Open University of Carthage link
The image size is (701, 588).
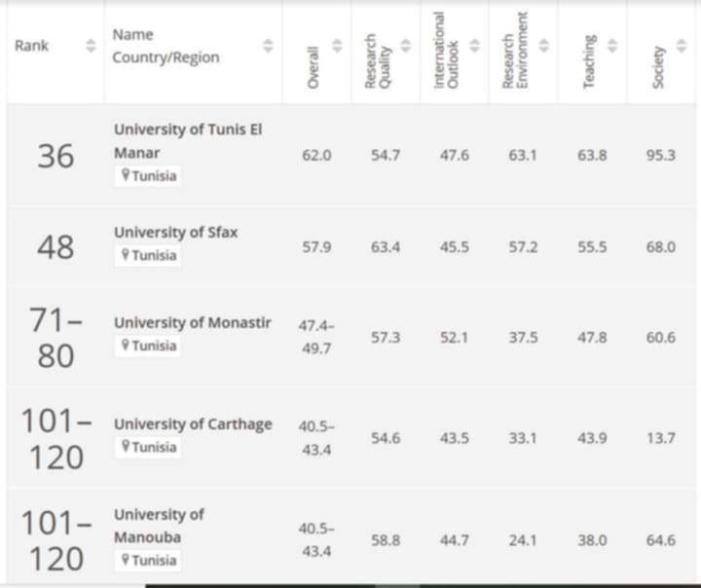(193, 423)
